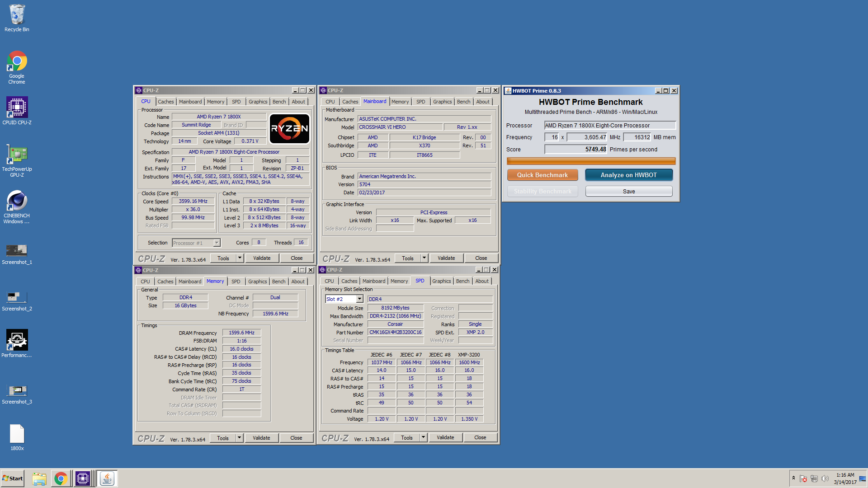Click the DRAM Frequency value 1599.6 MHz
This screenshot has height=488, width=868.
click(241, 333)
